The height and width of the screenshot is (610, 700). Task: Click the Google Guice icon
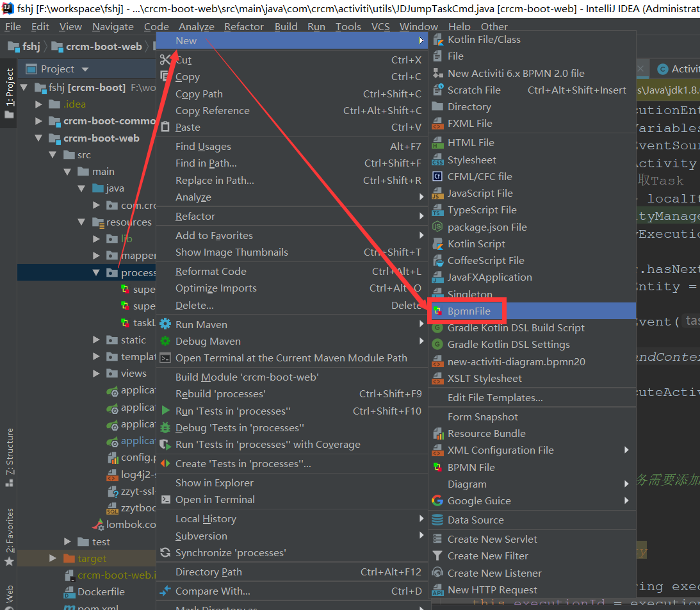pyautogui.click(x=438, y=501)
